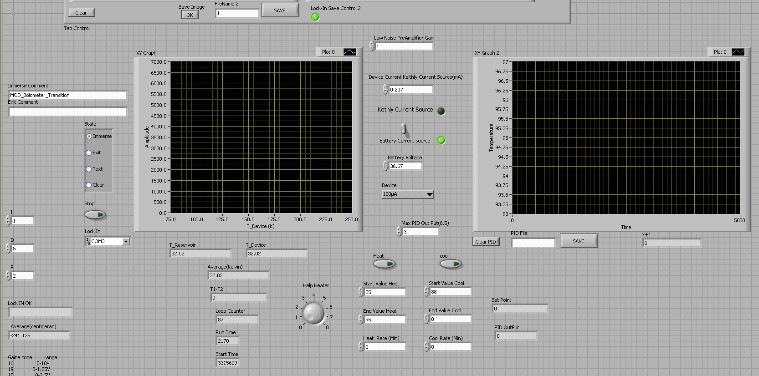Click the Start Value Cool input field
759x376 pixels.
[x=450, y=291]
